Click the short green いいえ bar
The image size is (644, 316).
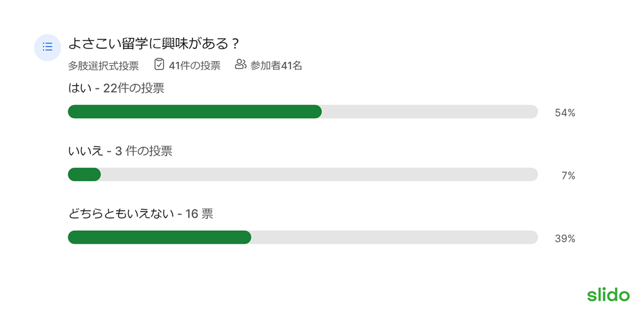click(84, 175)
